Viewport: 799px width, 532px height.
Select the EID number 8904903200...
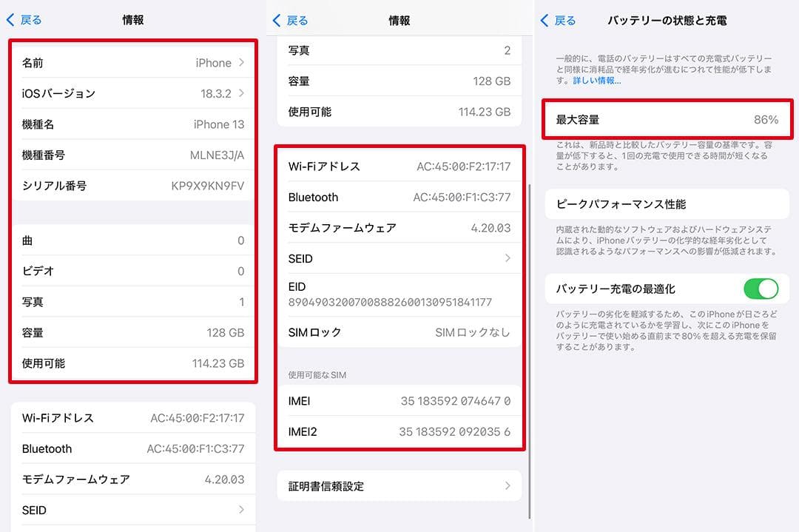391,302
